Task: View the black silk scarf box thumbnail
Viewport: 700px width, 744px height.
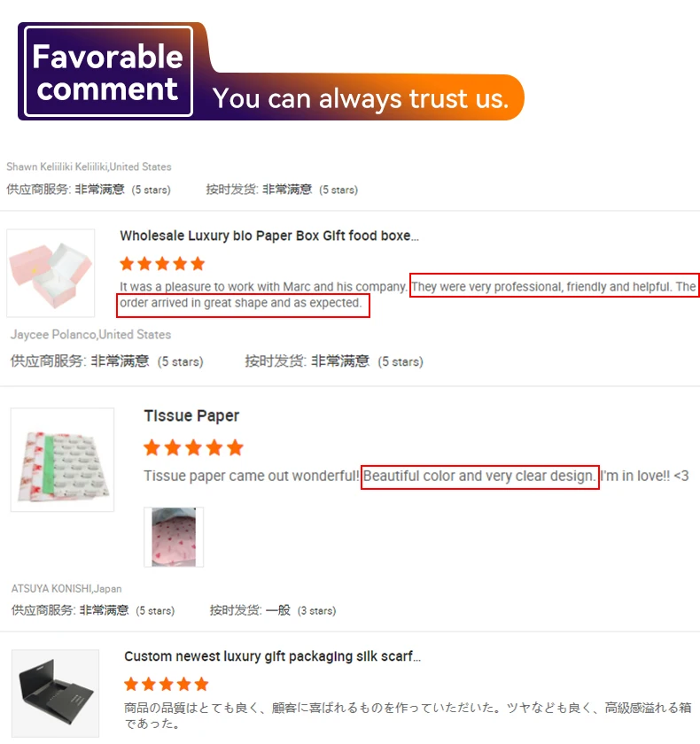Action: tap(56, 694)
